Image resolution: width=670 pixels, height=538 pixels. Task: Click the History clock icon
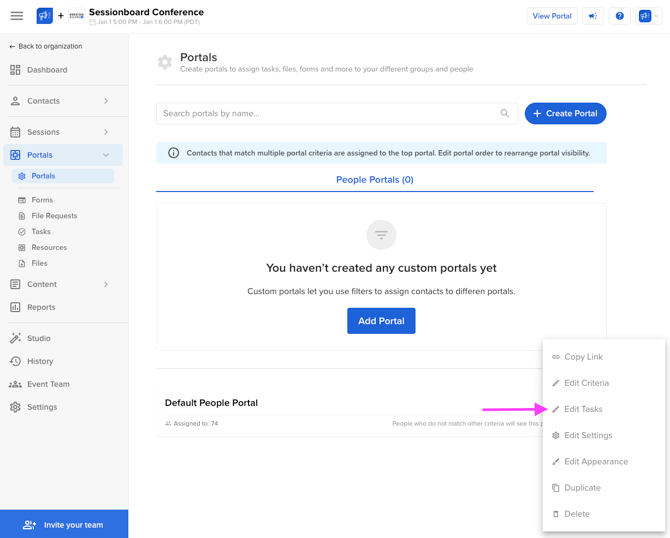pyautogui.click(x=15, y=361)
